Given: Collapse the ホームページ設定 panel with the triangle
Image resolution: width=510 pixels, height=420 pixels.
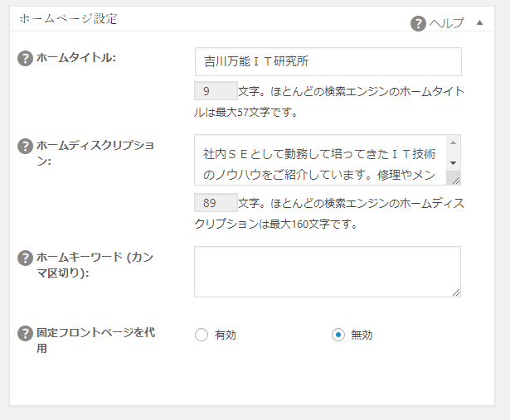Looking at the screenshot, I should coord(479,23).
